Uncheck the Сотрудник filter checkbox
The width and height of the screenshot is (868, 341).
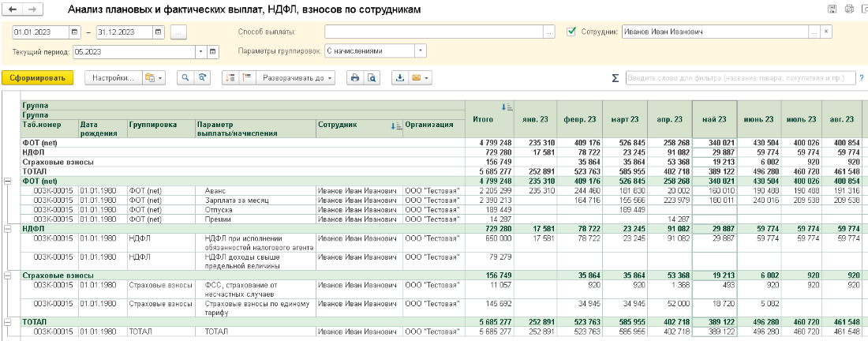pos(572,32)
